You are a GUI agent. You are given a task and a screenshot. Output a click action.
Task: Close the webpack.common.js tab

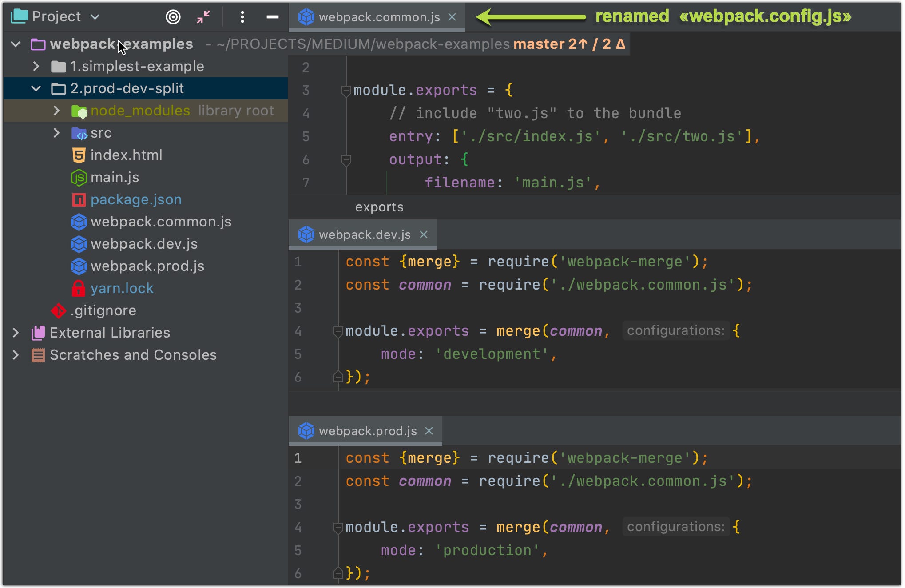click(452, 17)
